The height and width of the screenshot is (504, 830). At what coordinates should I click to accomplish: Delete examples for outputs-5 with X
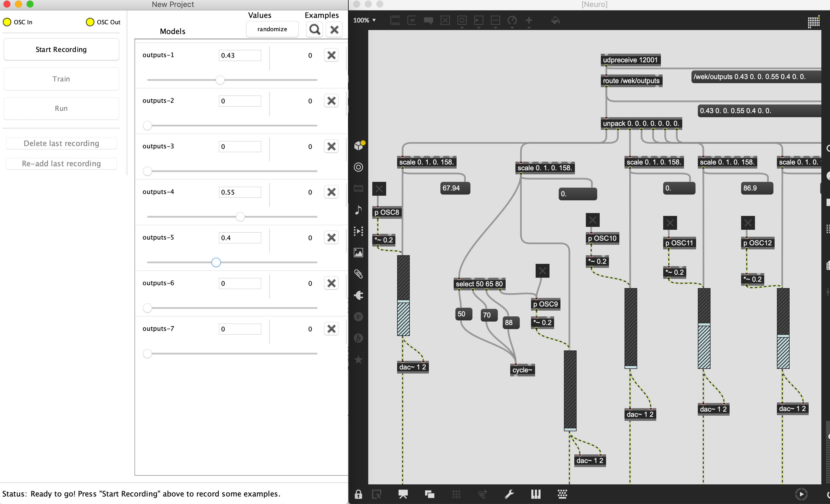pos(331,238)
